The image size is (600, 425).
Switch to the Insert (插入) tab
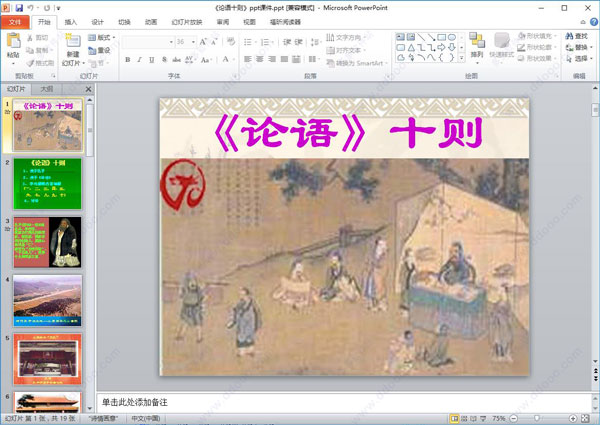point(70,22)
